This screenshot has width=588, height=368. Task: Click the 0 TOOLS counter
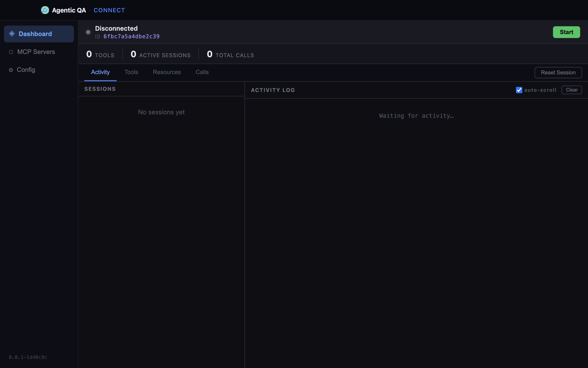[x=100, y=54]
